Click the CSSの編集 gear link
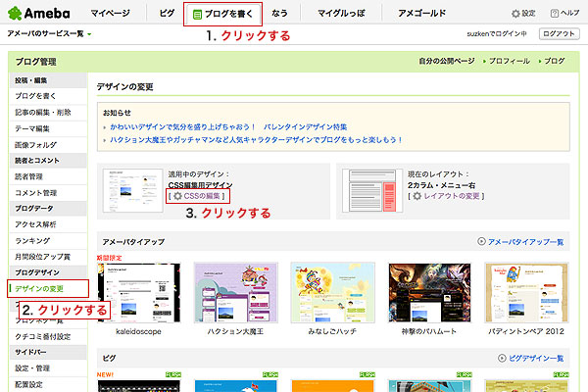The height and width of the screenshot is (392, 588). click(x=200, y=196)
